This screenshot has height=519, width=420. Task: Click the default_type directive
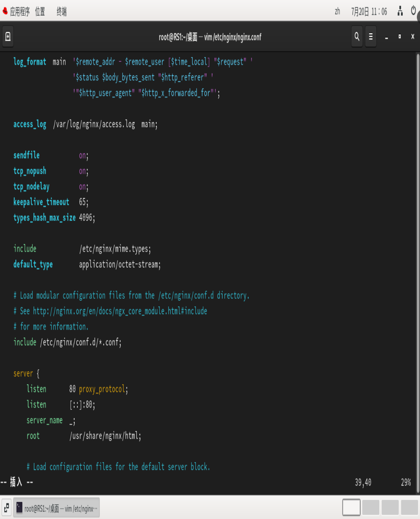(x=33, y=264)
